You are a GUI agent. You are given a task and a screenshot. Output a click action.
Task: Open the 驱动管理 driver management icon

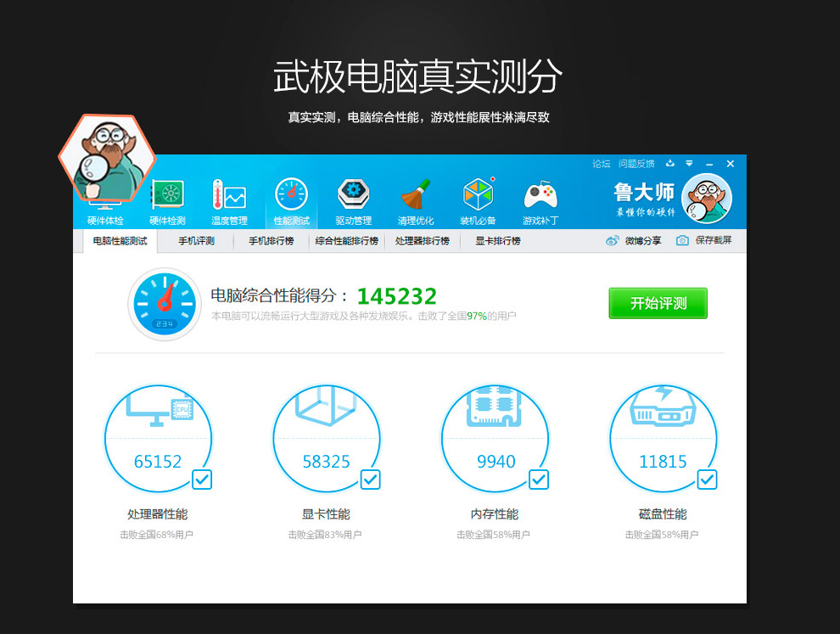click(354, 194)
